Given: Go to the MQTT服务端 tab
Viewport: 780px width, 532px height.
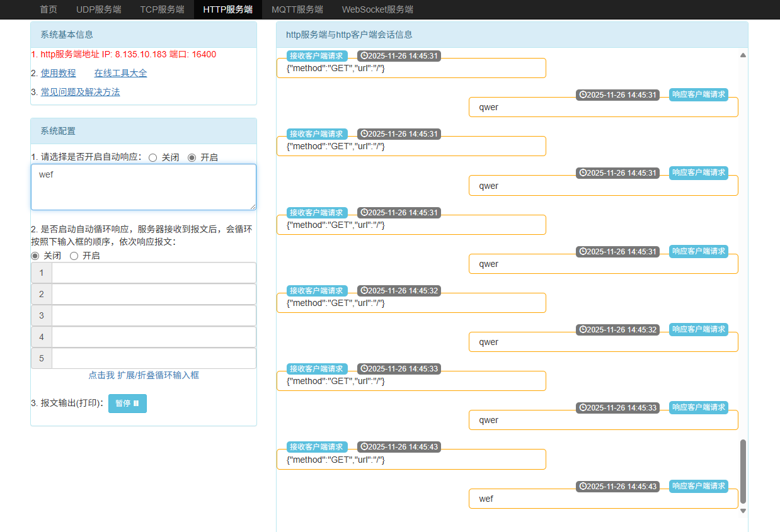Looking at the screenshot, I should coord(297,9).
